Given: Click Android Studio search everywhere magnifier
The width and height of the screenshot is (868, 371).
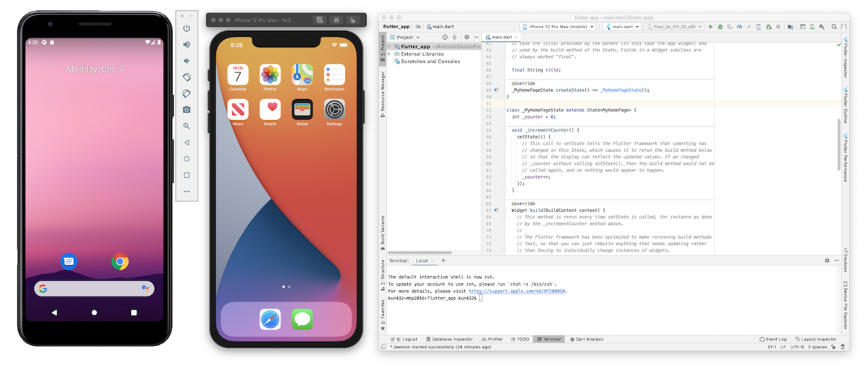Looking at the screenshot, I should click(x=834, y=27).
